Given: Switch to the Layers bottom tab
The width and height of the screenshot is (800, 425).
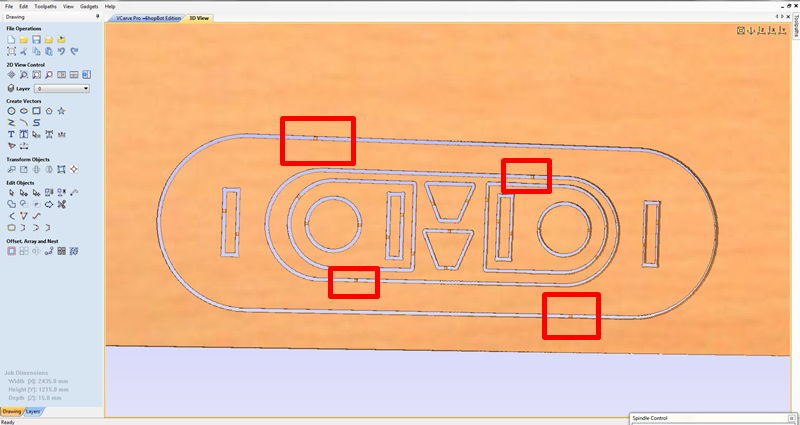Looking at the screenshot, I should [x=33, y=411].
